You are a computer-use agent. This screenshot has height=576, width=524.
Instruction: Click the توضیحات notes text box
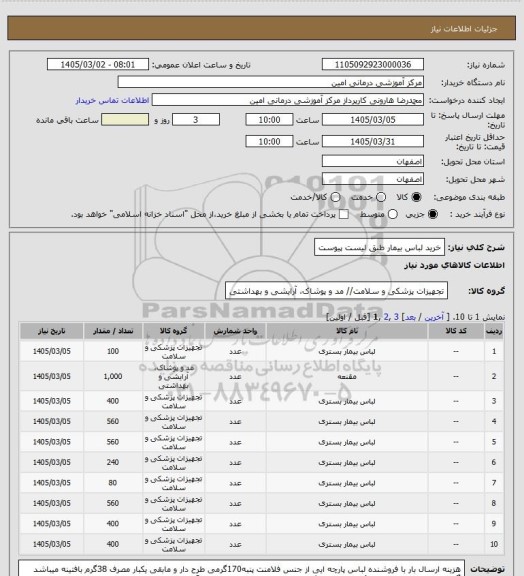(x=241, y=568)
